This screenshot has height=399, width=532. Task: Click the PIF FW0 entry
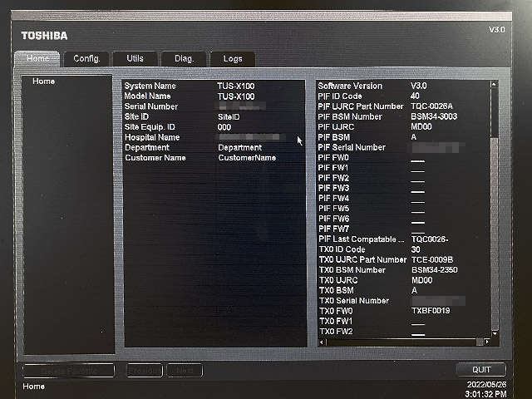pos(404,157)
